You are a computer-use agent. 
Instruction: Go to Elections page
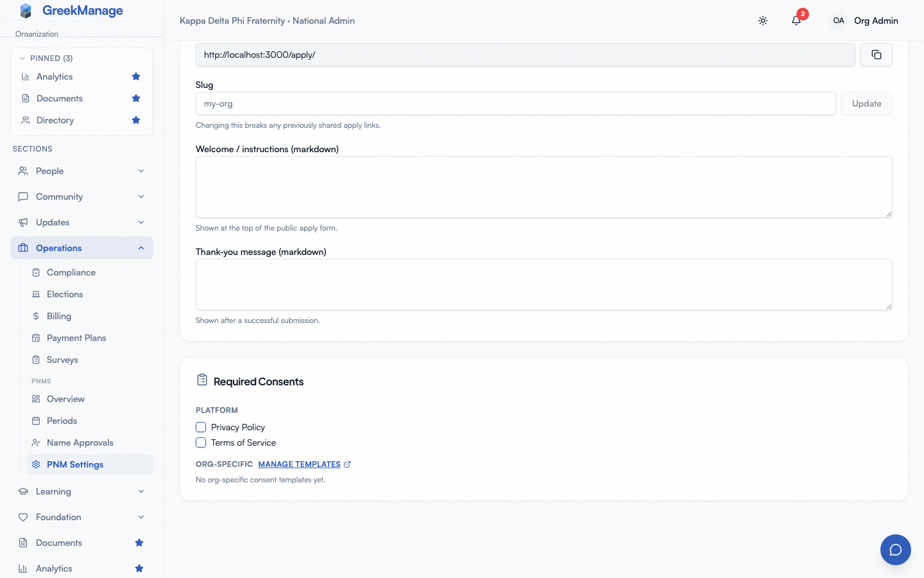click(90, 294)
